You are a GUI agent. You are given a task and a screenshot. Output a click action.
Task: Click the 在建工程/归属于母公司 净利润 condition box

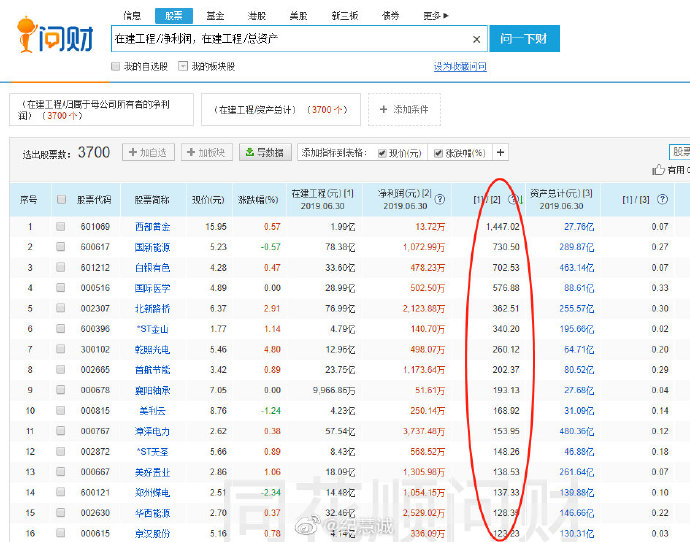pyautogui.click(x=101, y=110)
